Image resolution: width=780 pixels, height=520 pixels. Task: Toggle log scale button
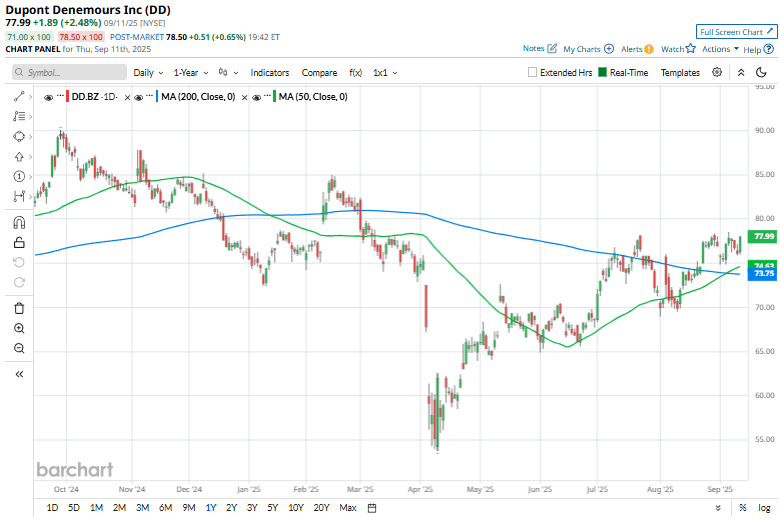tap(764, 508)
